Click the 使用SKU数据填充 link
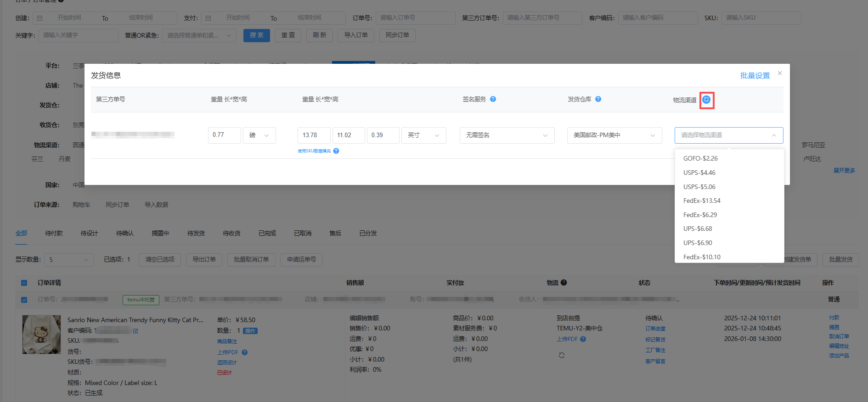This screenshot has width=868, height=402. click(x=314, y=151)
